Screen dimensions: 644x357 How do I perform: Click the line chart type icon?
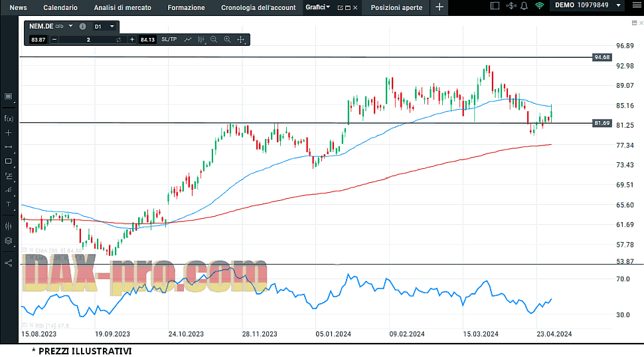tap(188, 39)
